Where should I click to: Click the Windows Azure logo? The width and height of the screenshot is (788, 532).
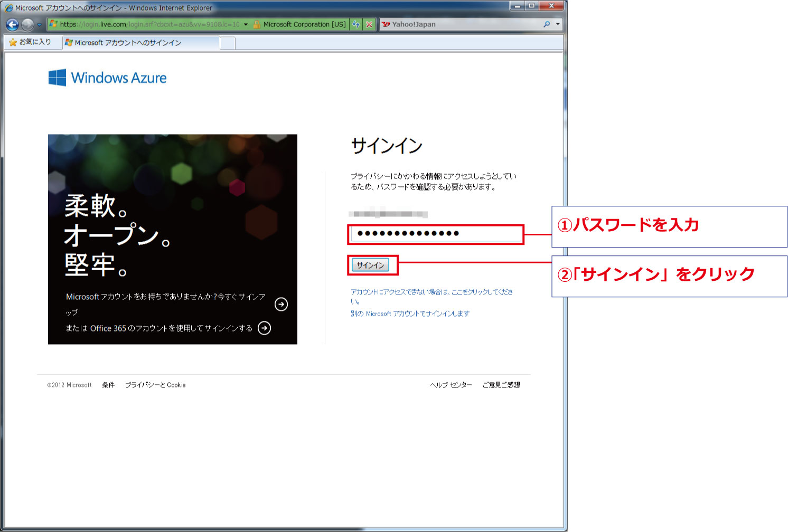tap(107, 78)
